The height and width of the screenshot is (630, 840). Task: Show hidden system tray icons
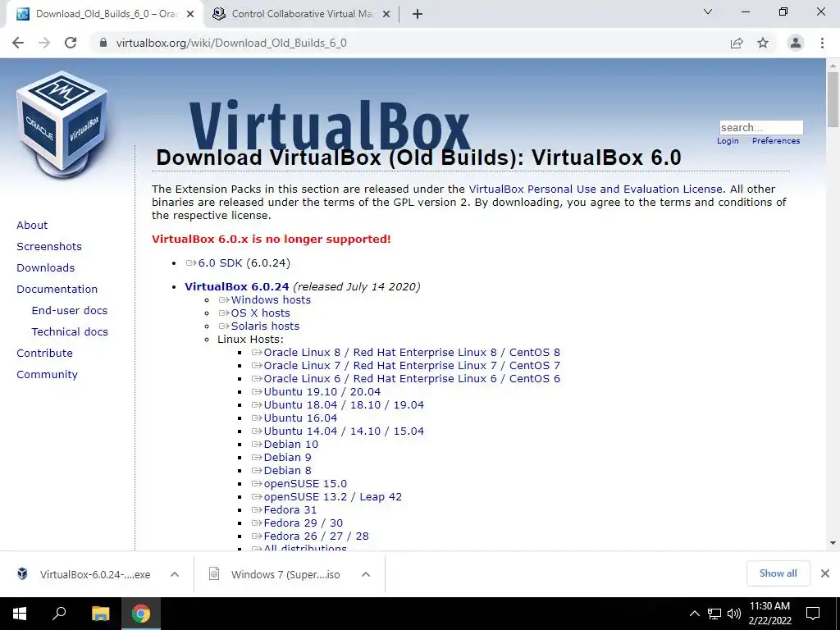point(694,614)
